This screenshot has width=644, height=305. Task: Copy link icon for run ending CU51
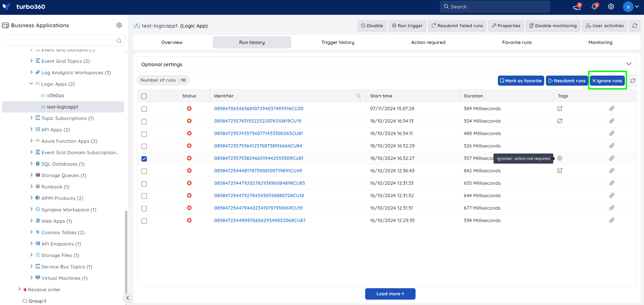[x=612, y=208]
